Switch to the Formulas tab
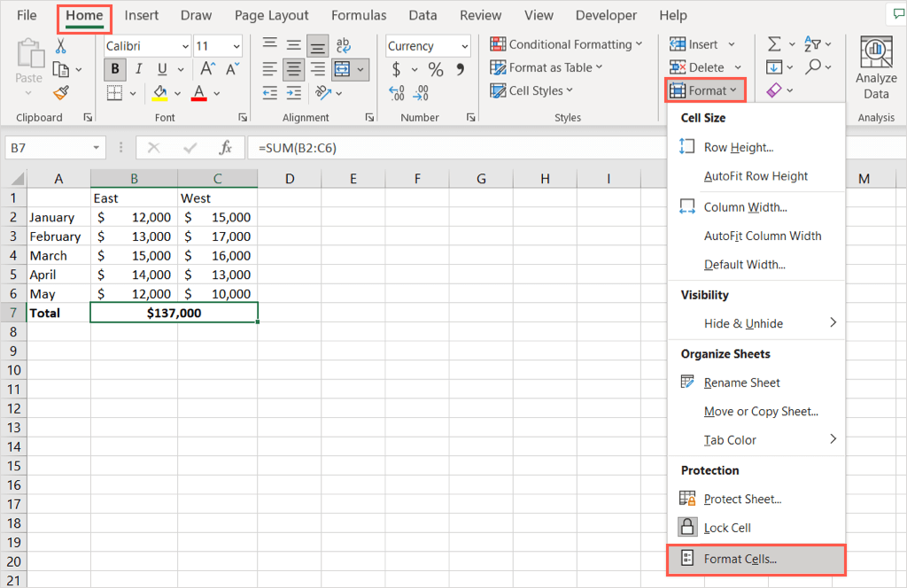The width and height of the screenshot is (907, 588). coord(359,16)
